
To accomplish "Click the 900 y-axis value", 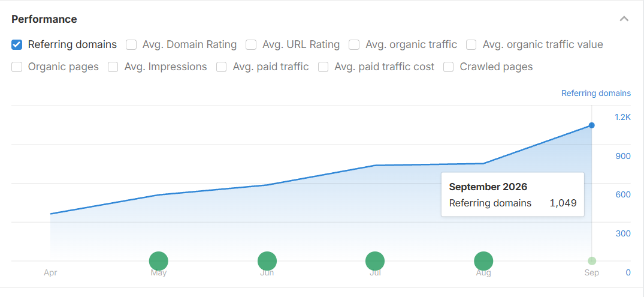I will [x=624, y=156].
